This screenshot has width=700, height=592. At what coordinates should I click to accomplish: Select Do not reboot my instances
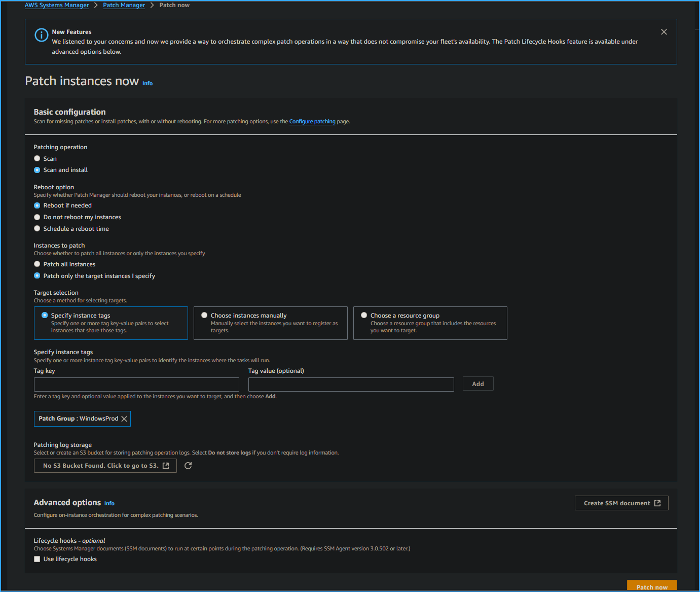[37, 217]
